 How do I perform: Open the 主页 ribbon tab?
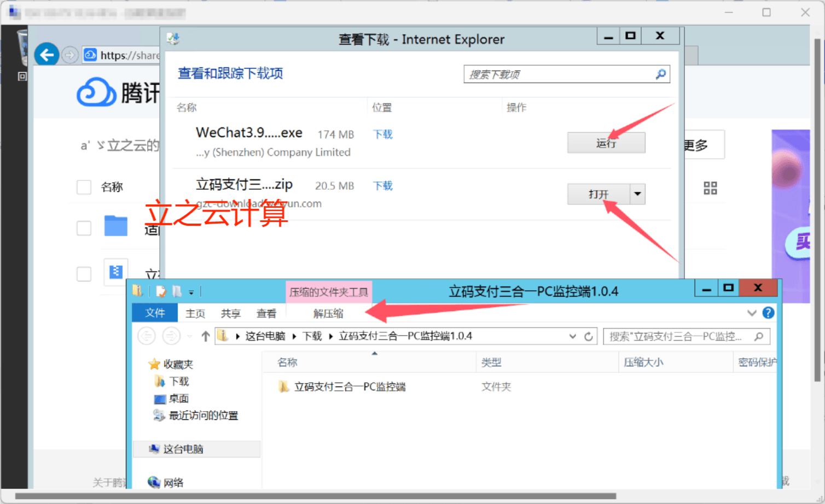click(195, 313)
